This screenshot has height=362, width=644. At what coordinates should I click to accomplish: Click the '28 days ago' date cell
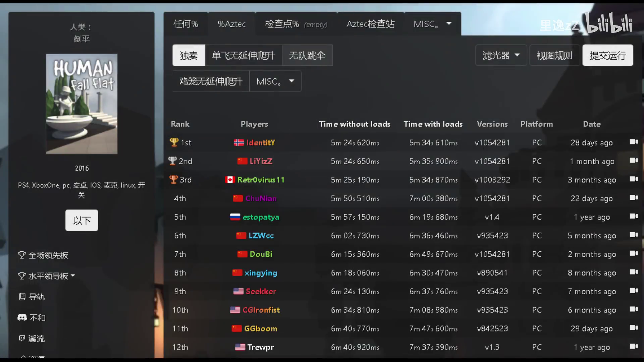point(592,142)
